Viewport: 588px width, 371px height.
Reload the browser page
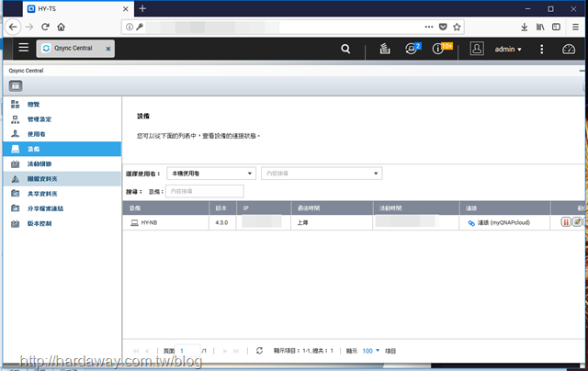(x=45, y=27)
